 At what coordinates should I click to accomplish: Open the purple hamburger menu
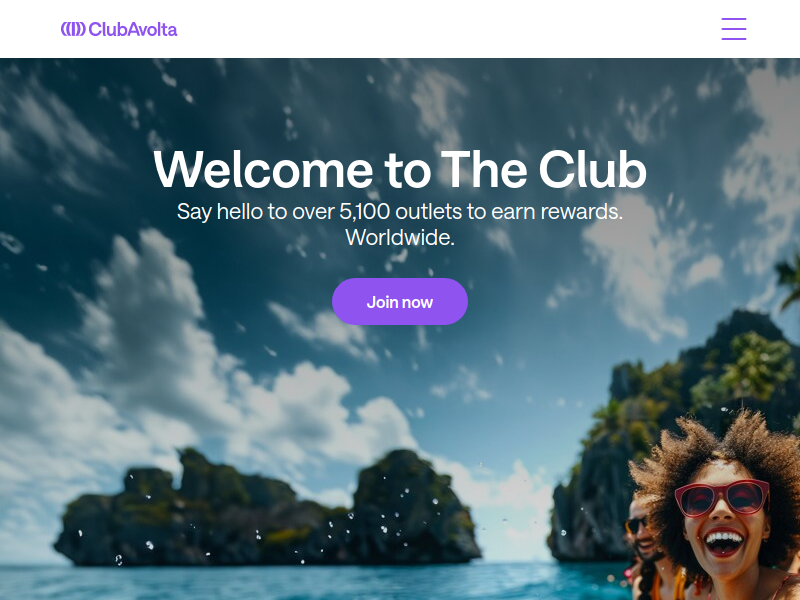point(734,29)
